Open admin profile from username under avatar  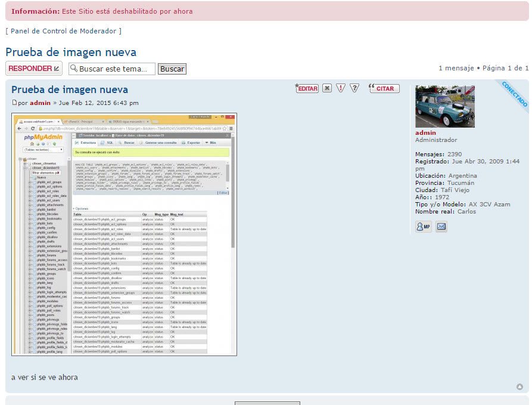[x=425, y=132]
